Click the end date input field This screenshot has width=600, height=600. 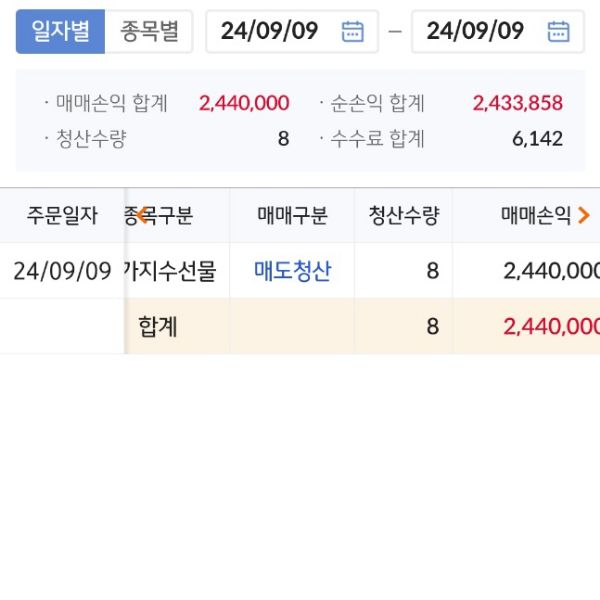(x=476, y=31)
